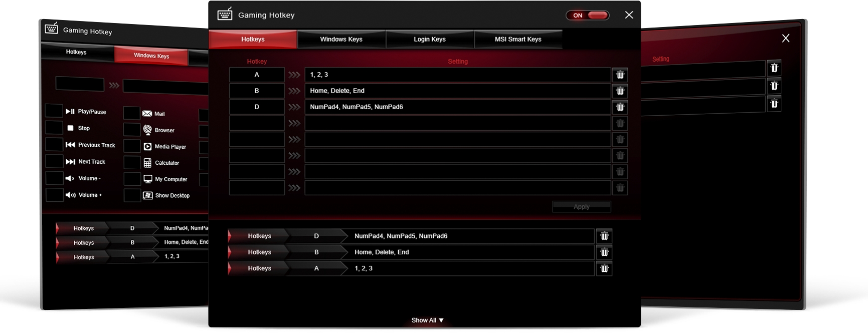Expand the list with Show All
868x333 pixels.
coord(427,320)
